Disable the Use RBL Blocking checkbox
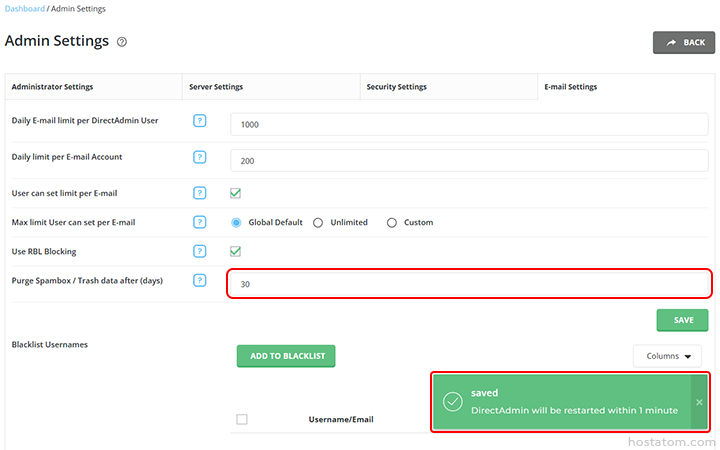 [236, 251]
